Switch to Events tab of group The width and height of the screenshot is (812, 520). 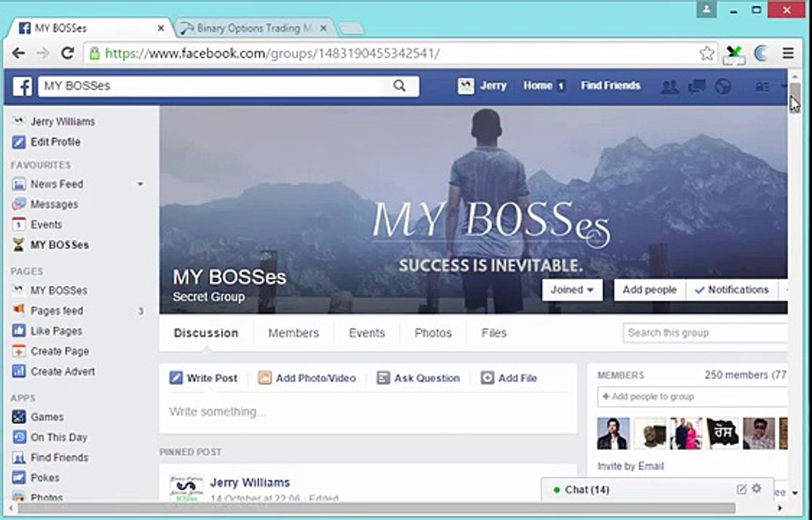pyautogui.click(x=367, y=332)
